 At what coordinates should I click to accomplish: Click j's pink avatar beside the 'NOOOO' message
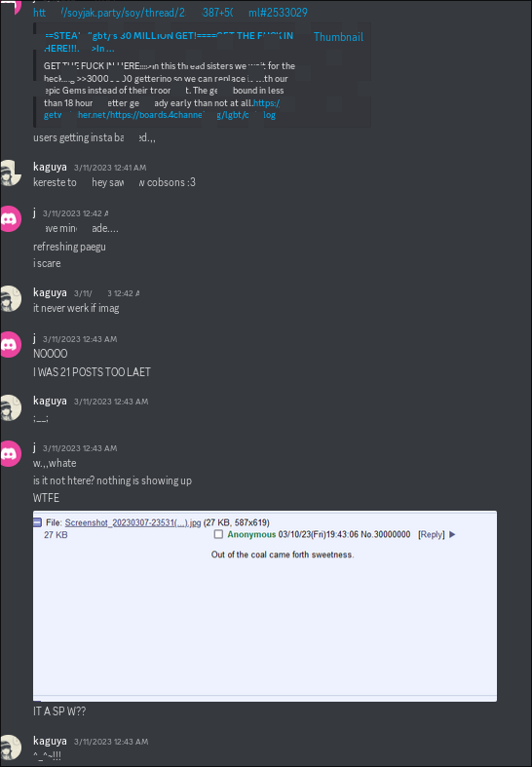[11, 344]
